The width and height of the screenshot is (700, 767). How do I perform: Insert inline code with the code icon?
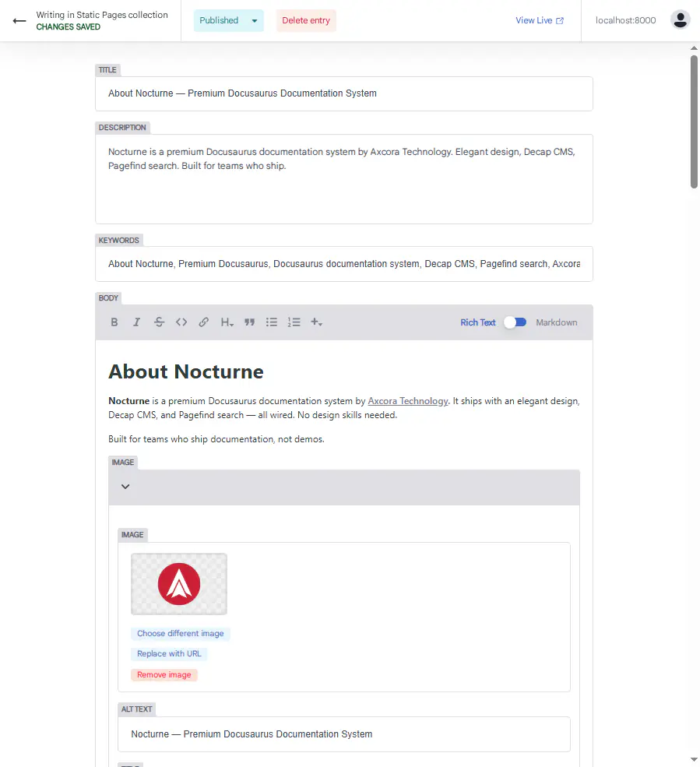pyautogui.click(x=181, y=322)
